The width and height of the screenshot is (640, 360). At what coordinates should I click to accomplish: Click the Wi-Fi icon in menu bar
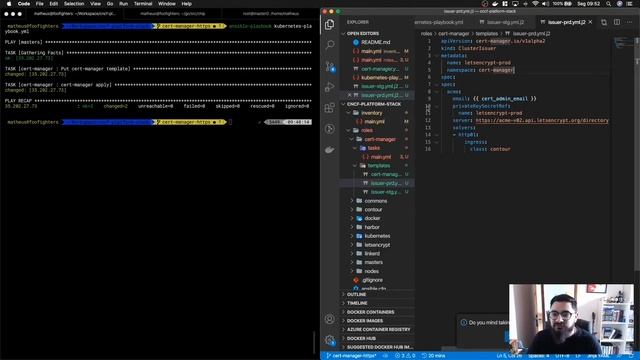pyautogui.click(x=535, y=4)
